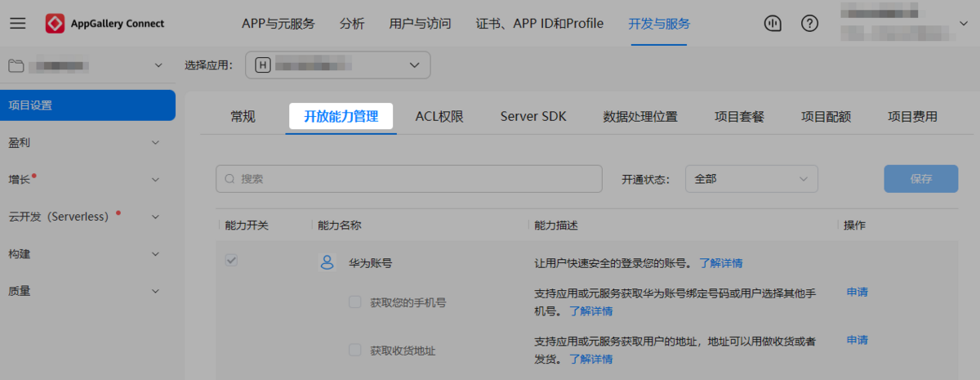The image size is (980, 380).
Task: Click 申请 for 获取您的手机号
Action: click(857, 292)
